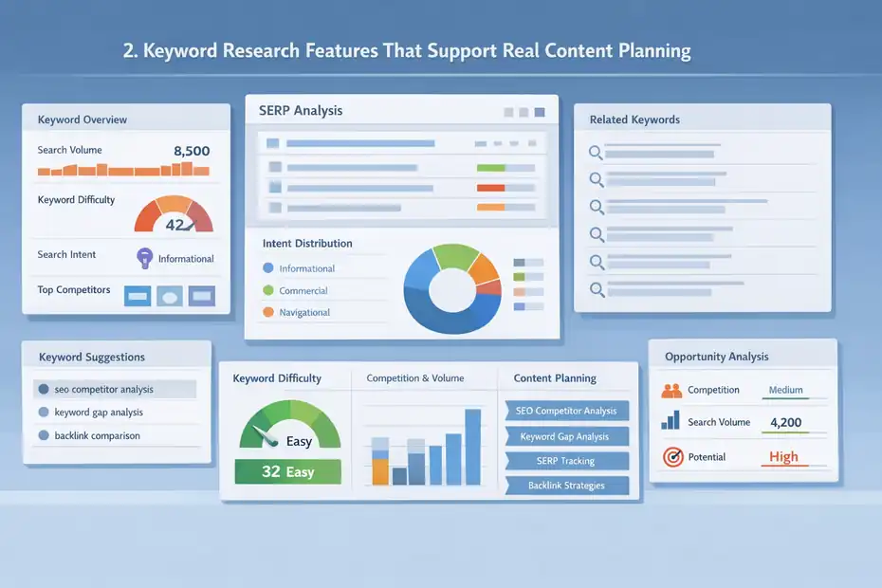Select the seo competitor analysis suggestion

tap(115, 389)
